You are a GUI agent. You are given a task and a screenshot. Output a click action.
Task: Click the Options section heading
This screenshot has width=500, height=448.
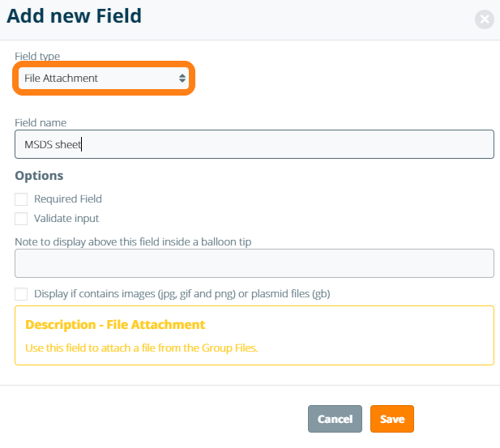(x=39, y=175)
